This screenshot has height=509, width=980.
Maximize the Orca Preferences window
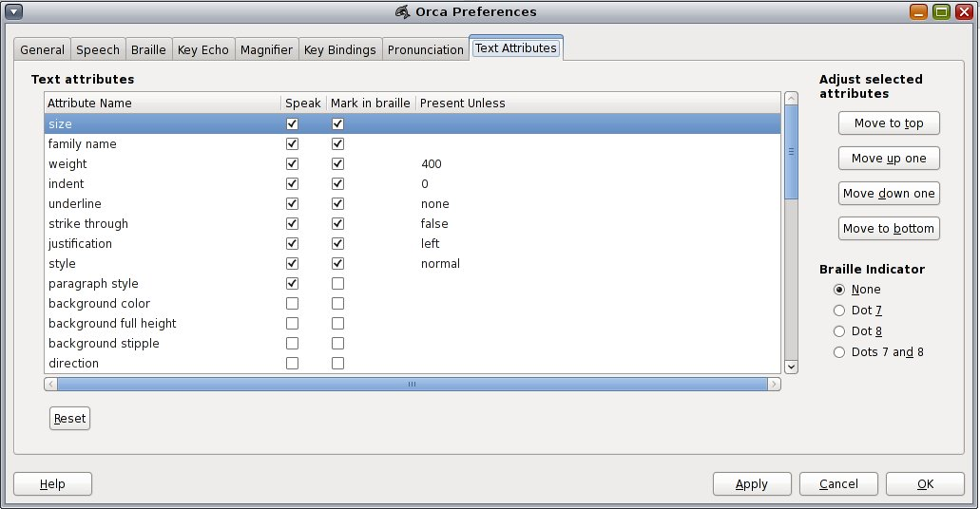941,11
